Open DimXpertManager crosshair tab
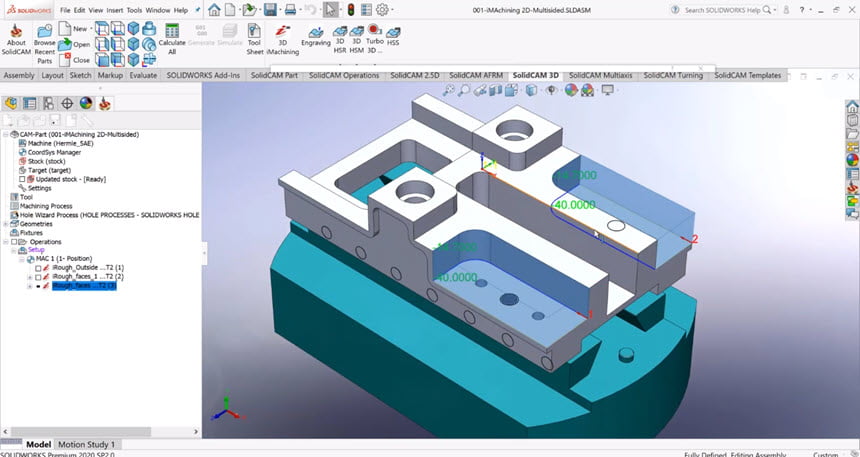860x457 pixels. click(67, 103)
